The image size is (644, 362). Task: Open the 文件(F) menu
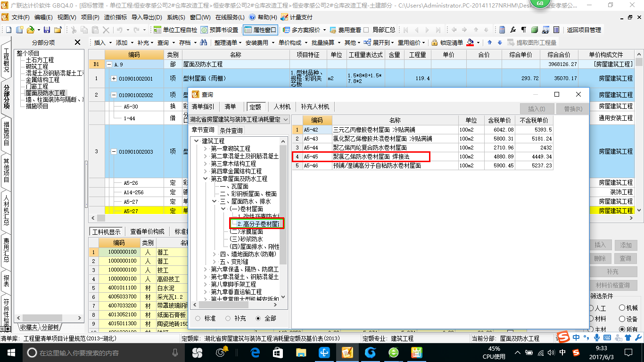pyautogui.click(x=20, y=17)
